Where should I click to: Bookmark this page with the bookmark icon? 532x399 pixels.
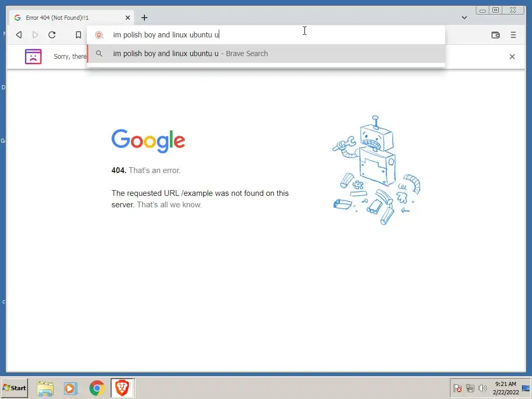tap(78, 35)
